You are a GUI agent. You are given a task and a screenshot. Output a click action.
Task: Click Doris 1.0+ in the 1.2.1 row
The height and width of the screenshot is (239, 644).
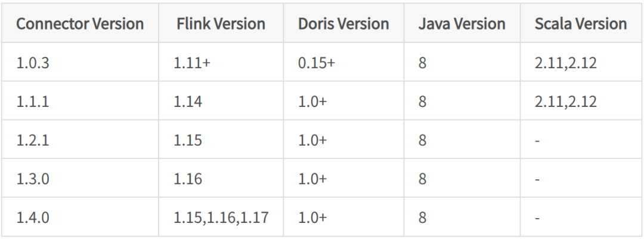tap(312, 140)
